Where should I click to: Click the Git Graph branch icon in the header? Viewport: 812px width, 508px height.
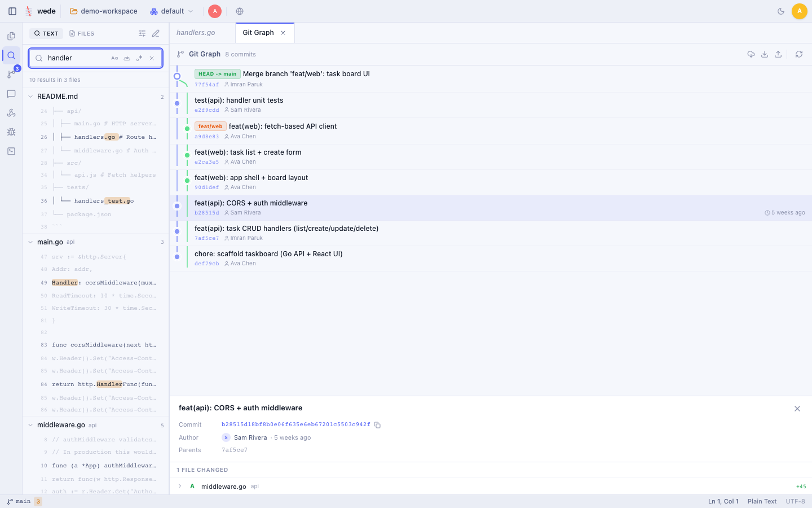pos(180,54)
